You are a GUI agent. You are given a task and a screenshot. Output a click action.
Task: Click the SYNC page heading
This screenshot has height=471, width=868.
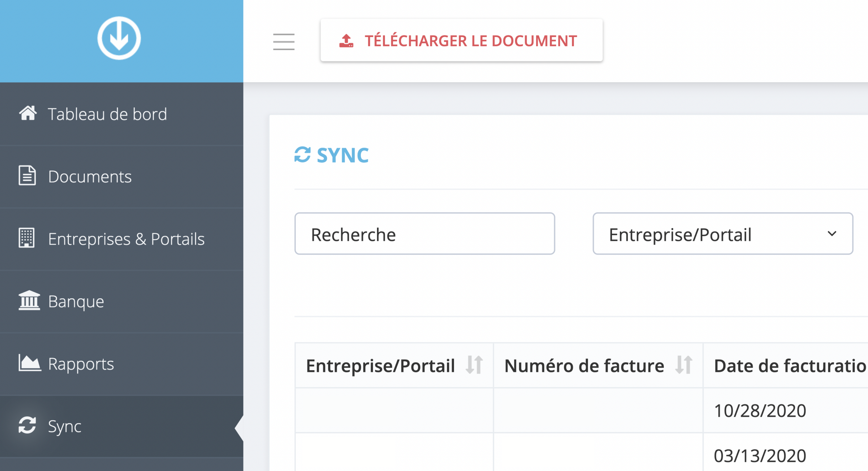coord(342,155)
